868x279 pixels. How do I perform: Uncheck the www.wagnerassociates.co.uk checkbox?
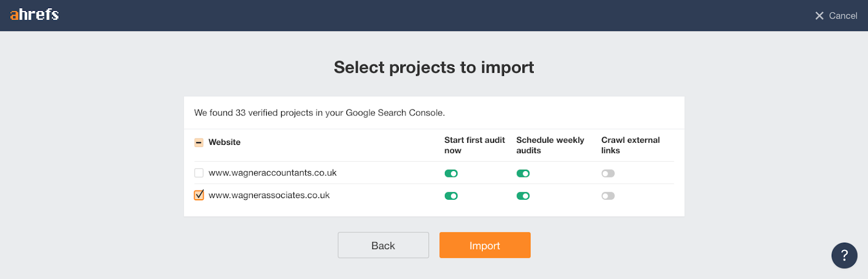[x=199, y=195]
